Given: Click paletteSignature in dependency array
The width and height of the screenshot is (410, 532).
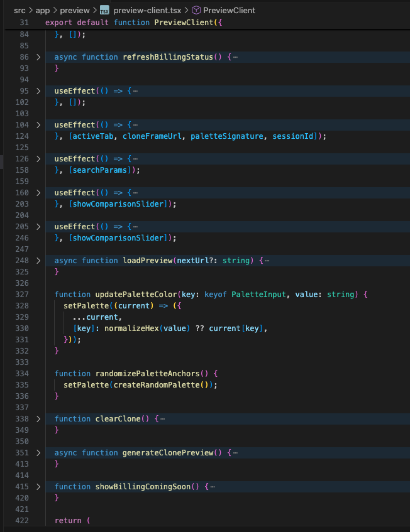Looking at the screenshot, I should click(227, 136).
